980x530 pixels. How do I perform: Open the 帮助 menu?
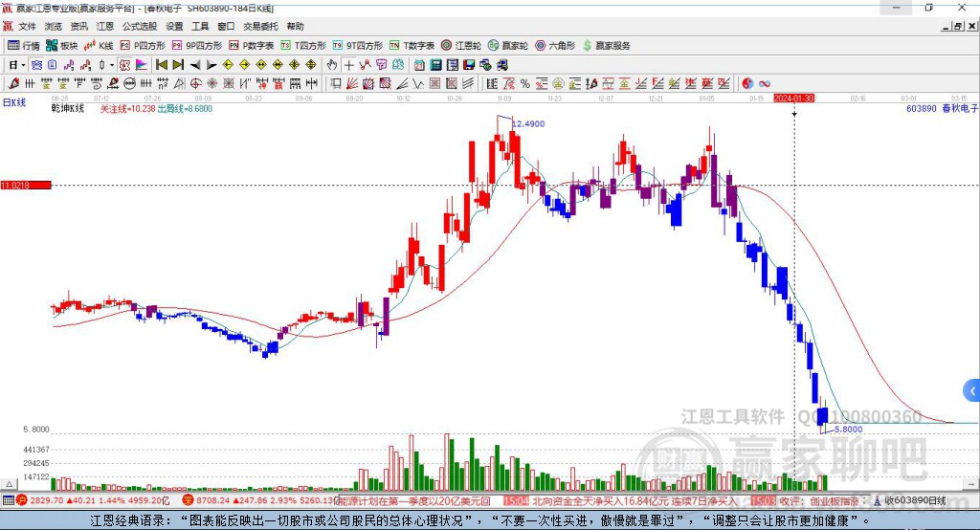point(295,26)
